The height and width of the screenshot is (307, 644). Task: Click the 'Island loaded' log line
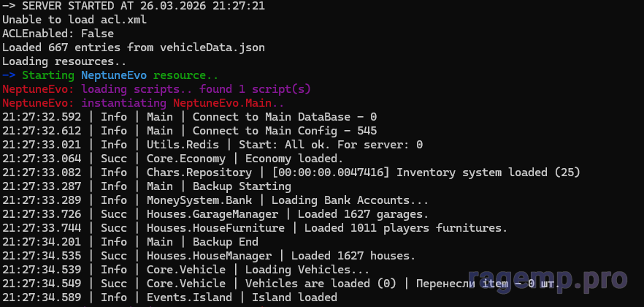294,297
